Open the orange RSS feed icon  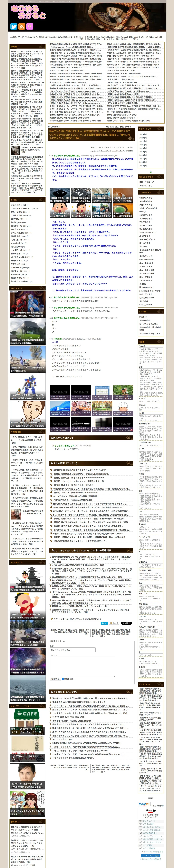(22, 26)
